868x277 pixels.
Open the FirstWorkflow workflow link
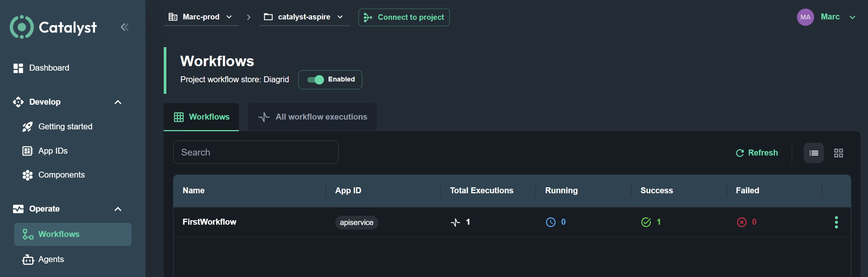coord(209,222)
